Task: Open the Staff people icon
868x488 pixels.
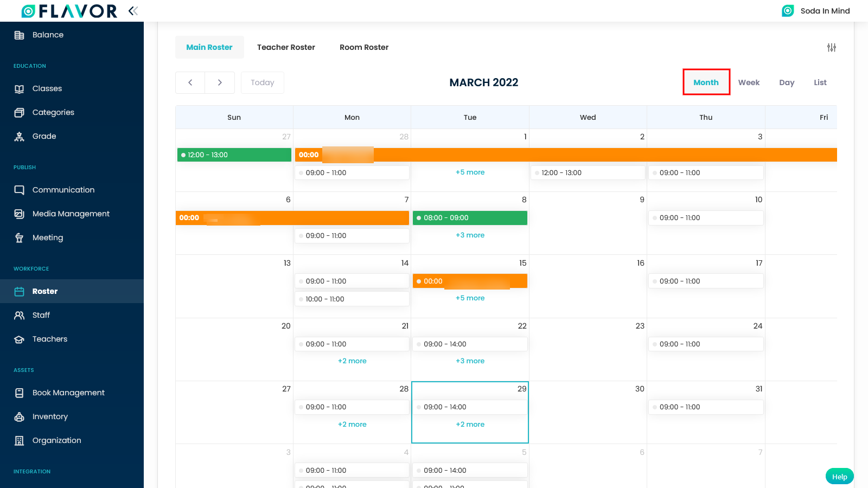Action: (20, 316)
